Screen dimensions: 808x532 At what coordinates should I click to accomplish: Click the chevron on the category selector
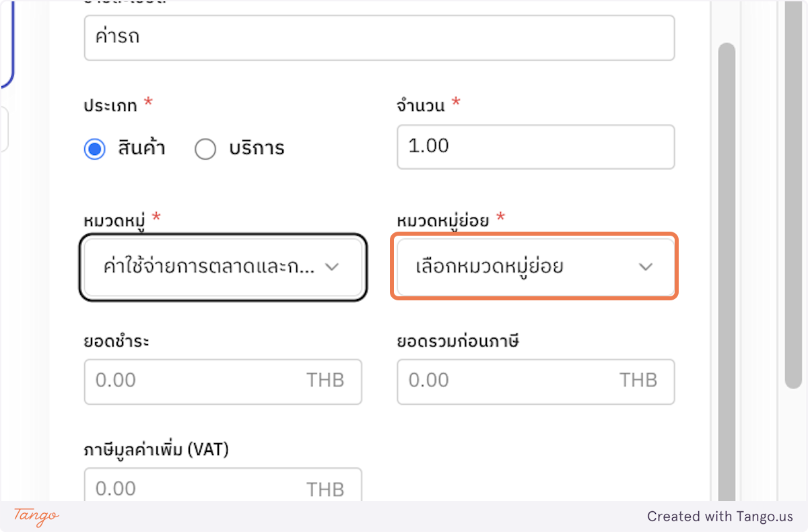[331, 267]
